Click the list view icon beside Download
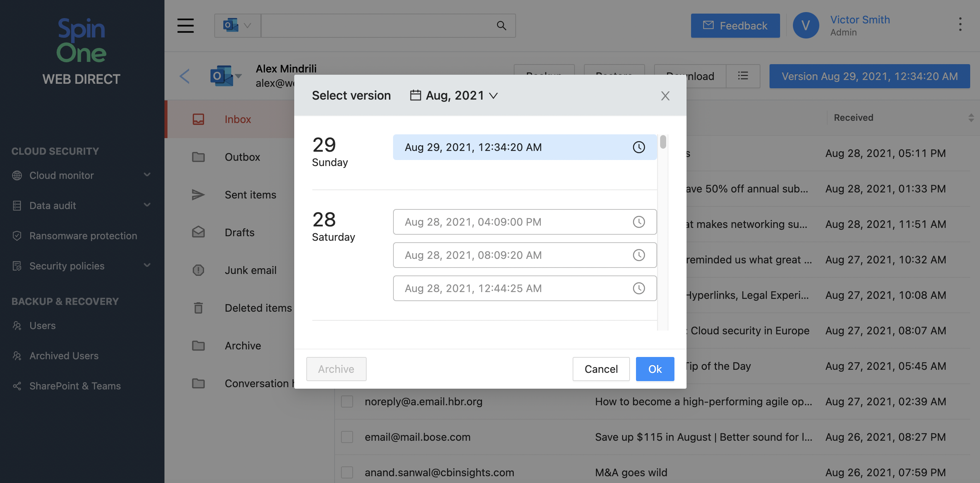Screen dimensions: 980x483 pos(743,76)
